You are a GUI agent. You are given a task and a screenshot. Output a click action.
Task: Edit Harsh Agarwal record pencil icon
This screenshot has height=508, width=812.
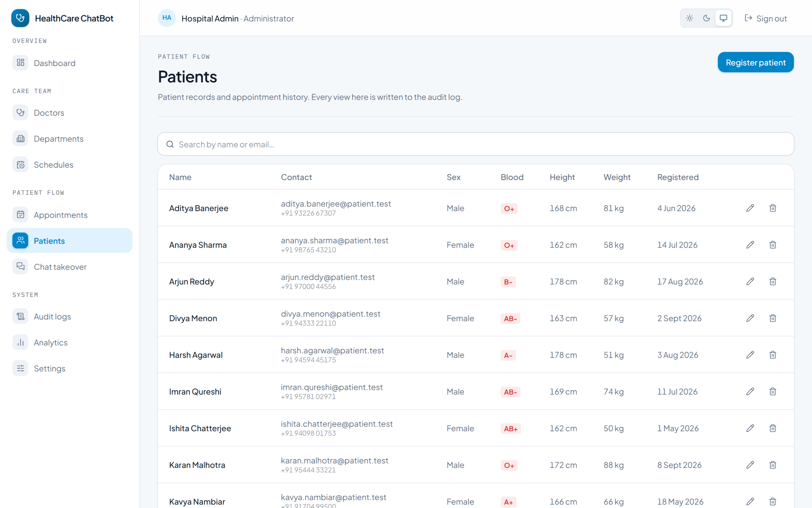(x=750, y=355)
